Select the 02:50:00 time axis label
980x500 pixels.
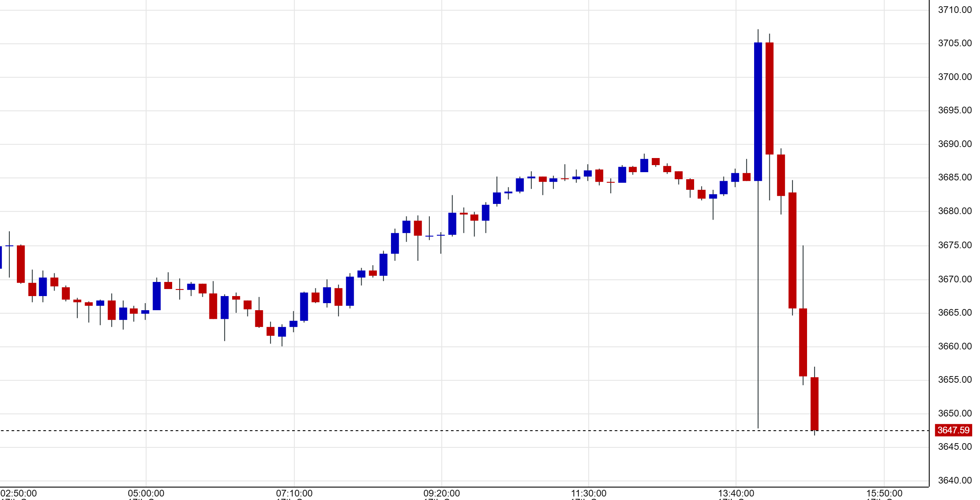click(18, 493)
